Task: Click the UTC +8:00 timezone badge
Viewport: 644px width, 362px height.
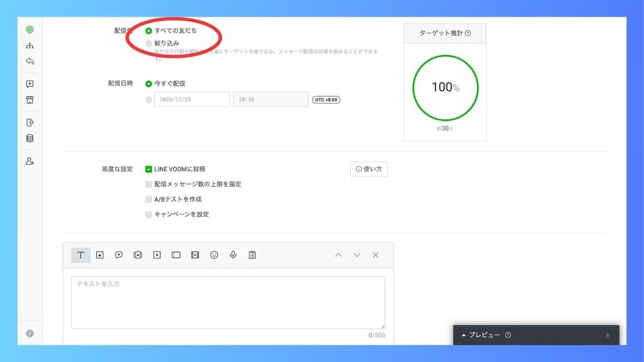Action: pos(326,100)
